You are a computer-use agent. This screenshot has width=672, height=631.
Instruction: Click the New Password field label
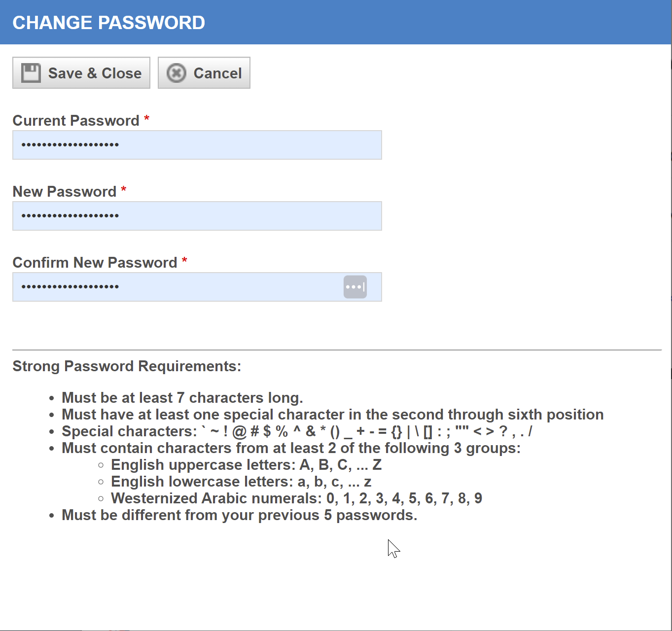(x=64, y=192)
